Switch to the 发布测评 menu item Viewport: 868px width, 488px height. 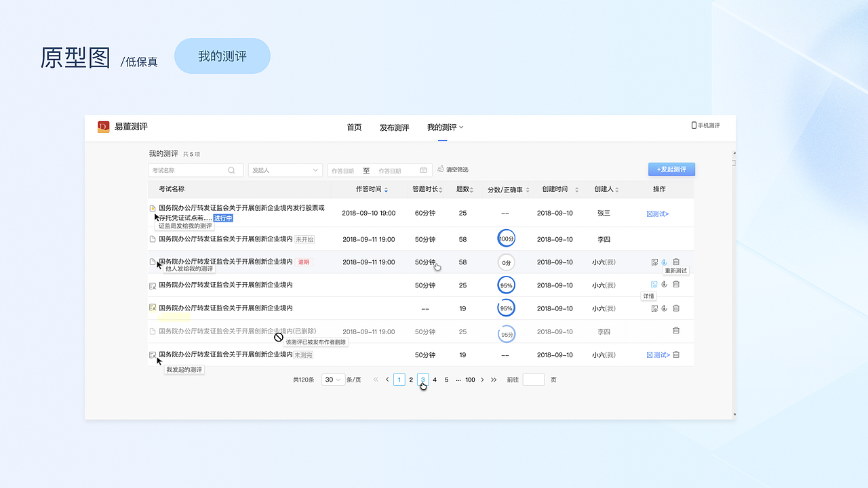(x=394, y=127)
